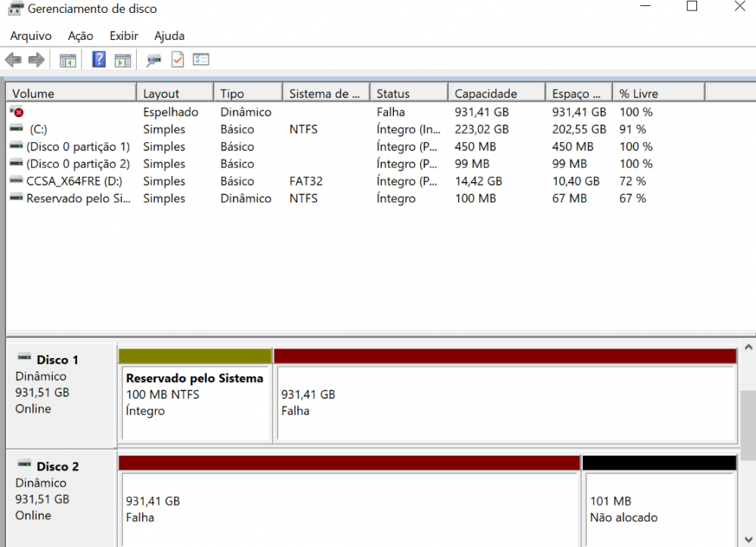
Task: Open the Ação menu
Action: (x=80, y=36)
